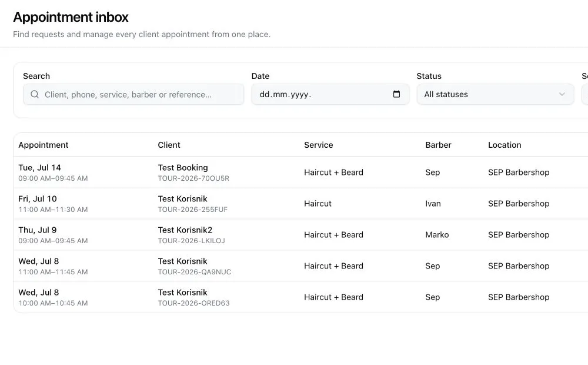Click barber name Marko

tap(437, 235)
